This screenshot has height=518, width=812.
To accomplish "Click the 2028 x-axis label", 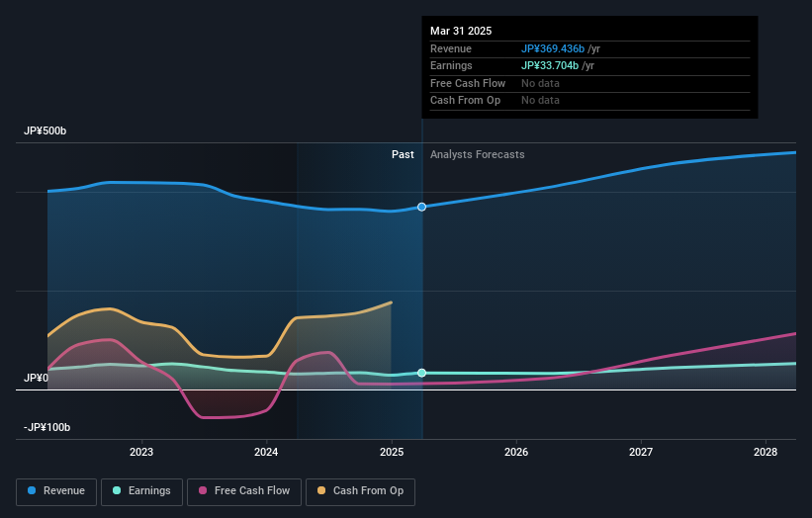I will (766, 453).
